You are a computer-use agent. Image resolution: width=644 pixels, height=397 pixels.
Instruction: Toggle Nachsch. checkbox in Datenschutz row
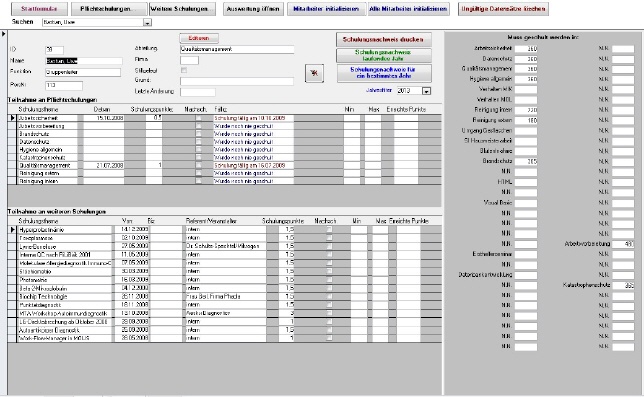[198, 142]
